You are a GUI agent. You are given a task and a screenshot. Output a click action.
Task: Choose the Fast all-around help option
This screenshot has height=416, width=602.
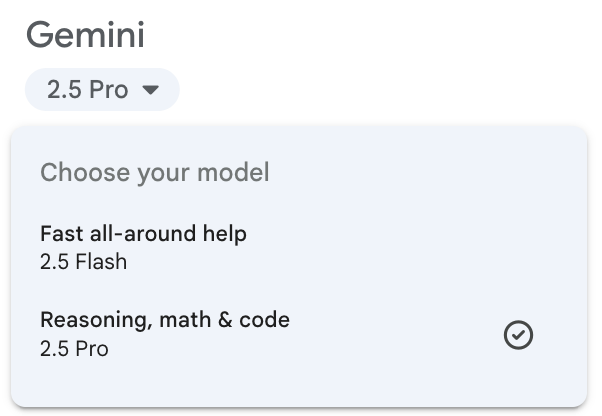(143, 234)
